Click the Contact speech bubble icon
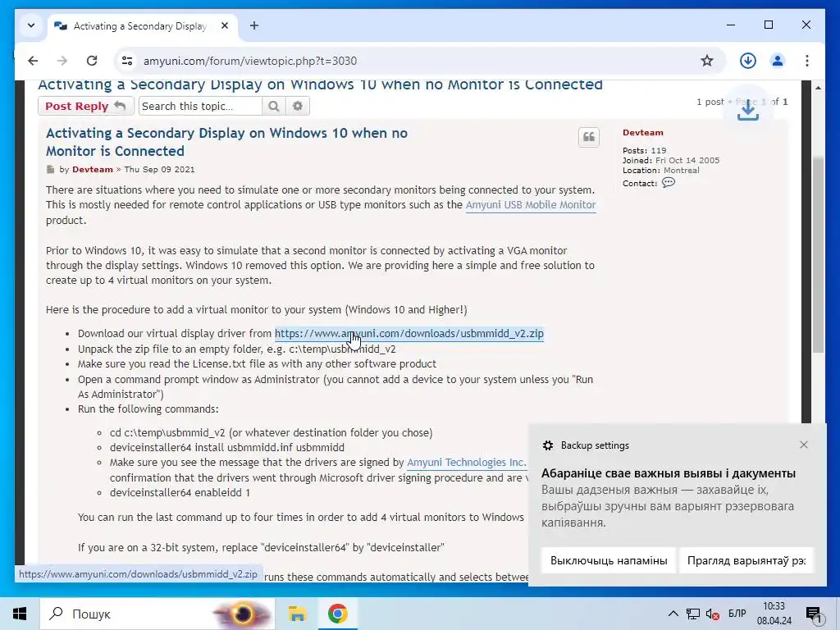 [x=668, y=183]
